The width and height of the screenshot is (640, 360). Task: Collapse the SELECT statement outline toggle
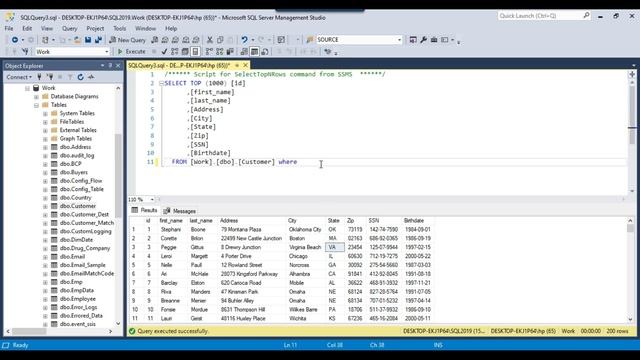[161, 83]
